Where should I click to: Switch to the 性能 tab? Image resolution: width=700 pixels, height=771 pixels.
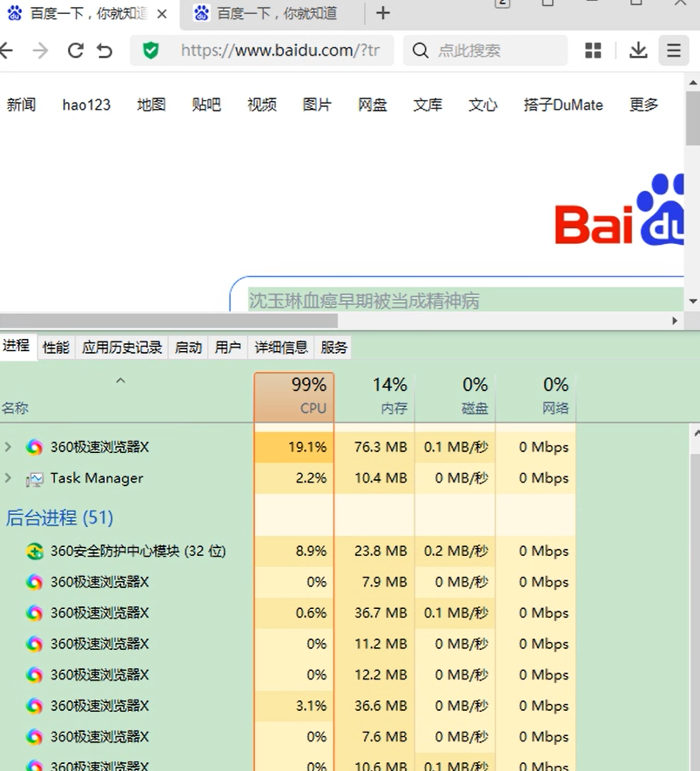pyautogui.click(x=56, y=348)
